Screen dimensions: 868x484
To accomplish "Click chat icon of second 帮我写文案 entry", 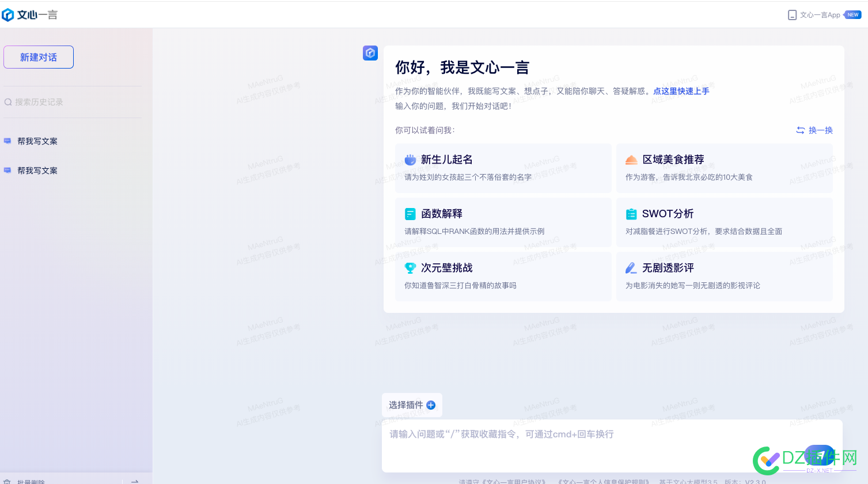I will pos(7,171).
